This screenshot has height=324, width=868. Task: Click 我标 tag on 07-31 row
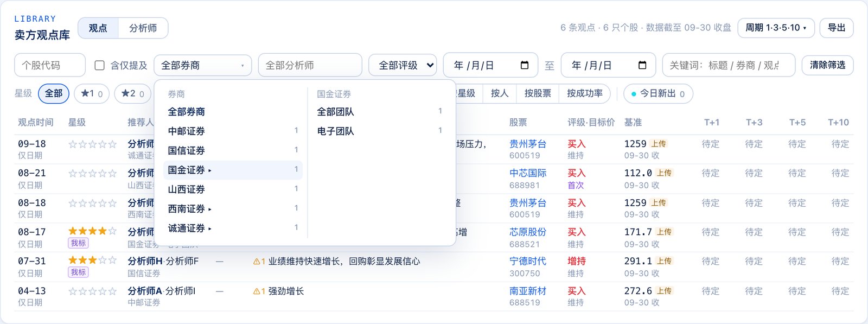tap(79, 272)
